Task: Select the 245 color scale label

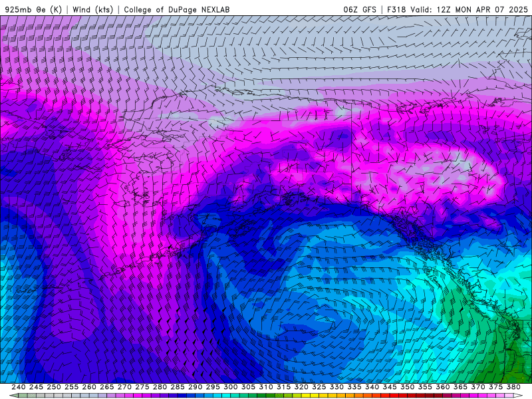Action: click(x=36, y=387)
